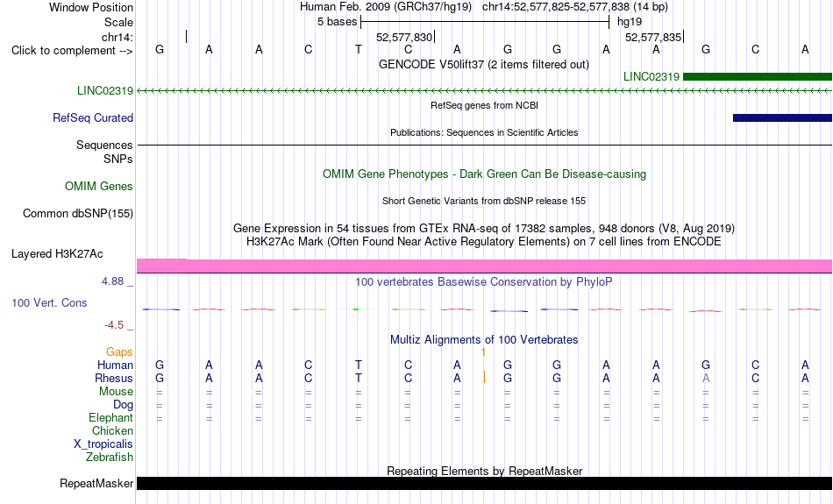This screenshot has height=504, width=833.
Task: Open the 'OMIM Gene Phenotypes' track title
Action: click(x=484, y=174)
